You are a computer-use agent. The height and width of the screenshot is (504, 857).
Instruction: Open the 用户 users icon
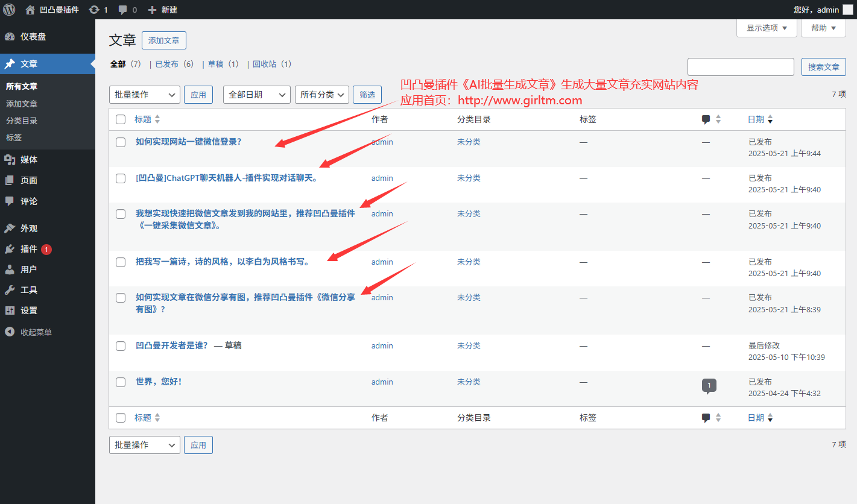[10, 269]
